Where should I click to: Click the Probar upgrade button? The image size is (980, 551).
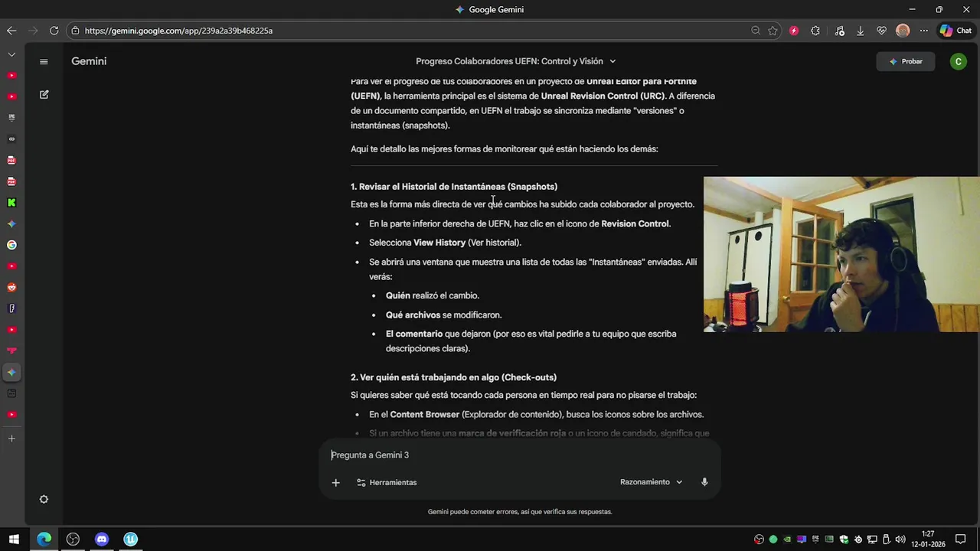pos(906,61)
